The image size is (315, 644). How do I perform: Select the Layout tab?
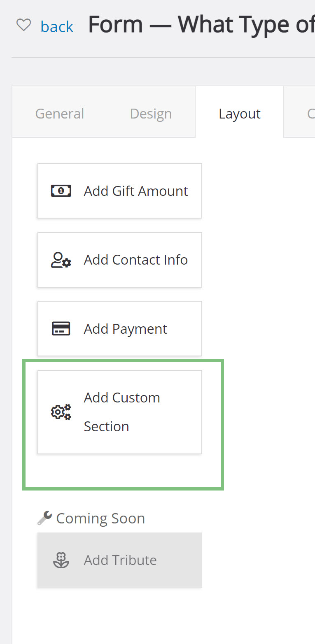pyautogui.click(x=240, y=114)
